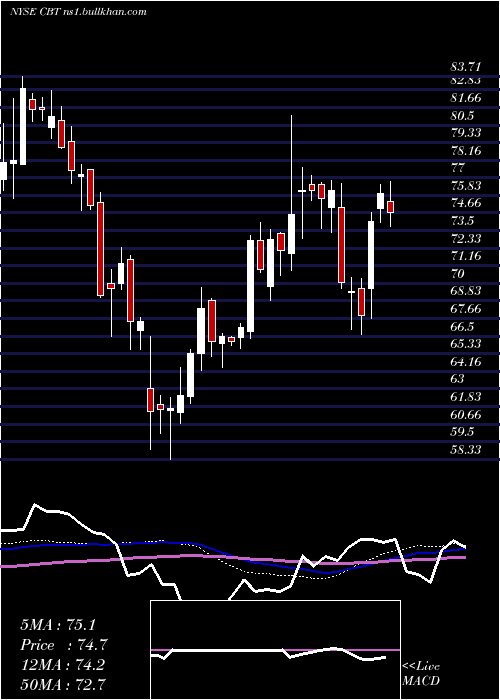Click the <<Live MACD label
Screen dimensions: 500x700
pos(421,674)
